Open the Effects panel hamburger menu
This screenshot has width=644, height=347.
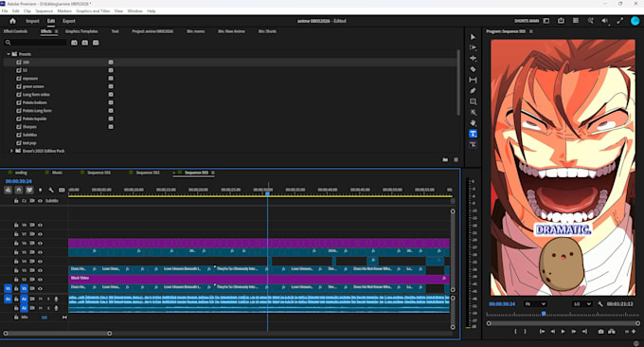56,31
